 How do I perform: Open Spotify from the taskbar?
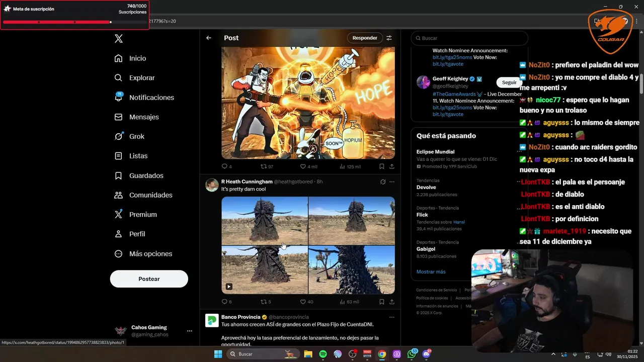(x=323, y=354)
